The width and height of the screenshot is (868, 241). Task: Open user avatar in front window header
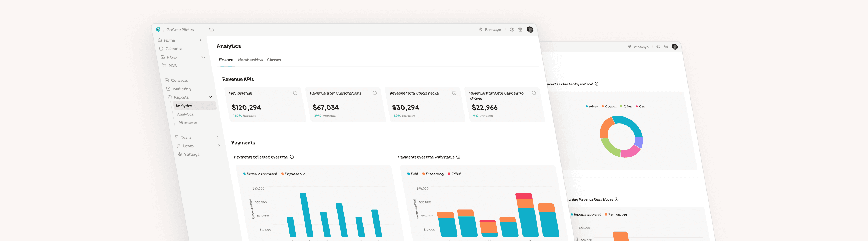530,30
